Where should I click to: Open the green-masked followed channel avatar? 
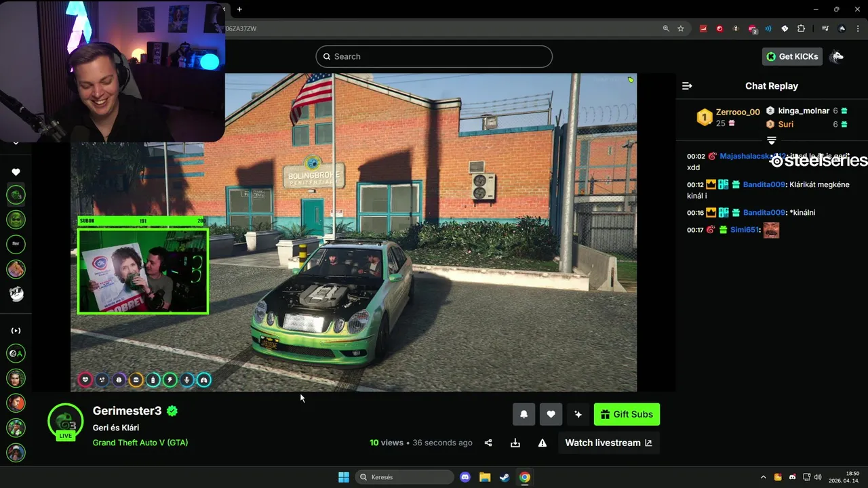(16, 219)
